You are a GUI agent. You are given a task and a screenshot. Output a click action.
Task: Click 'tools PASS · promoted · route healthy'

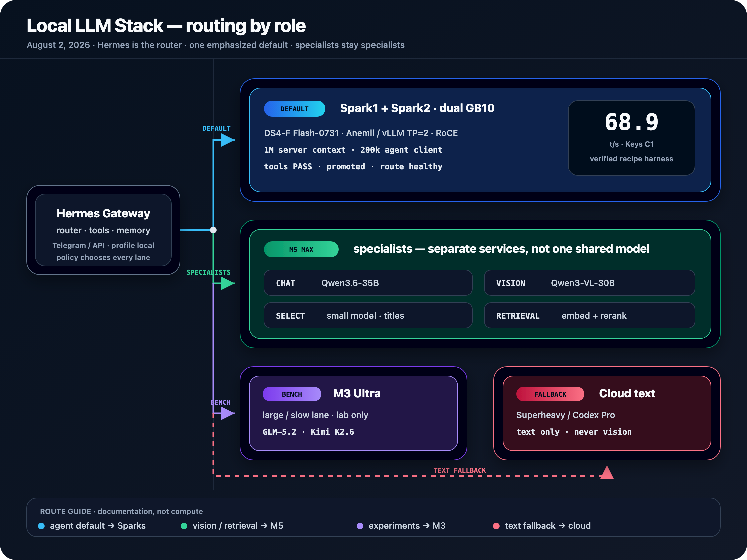click(353, 167)
